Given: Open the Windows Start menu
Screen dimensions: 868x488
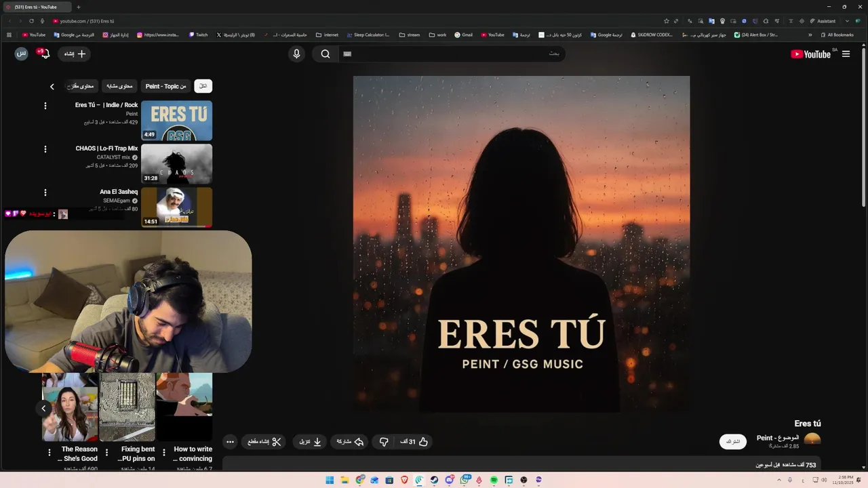Looking at the screenshot, I should click(x=330, y=480).
